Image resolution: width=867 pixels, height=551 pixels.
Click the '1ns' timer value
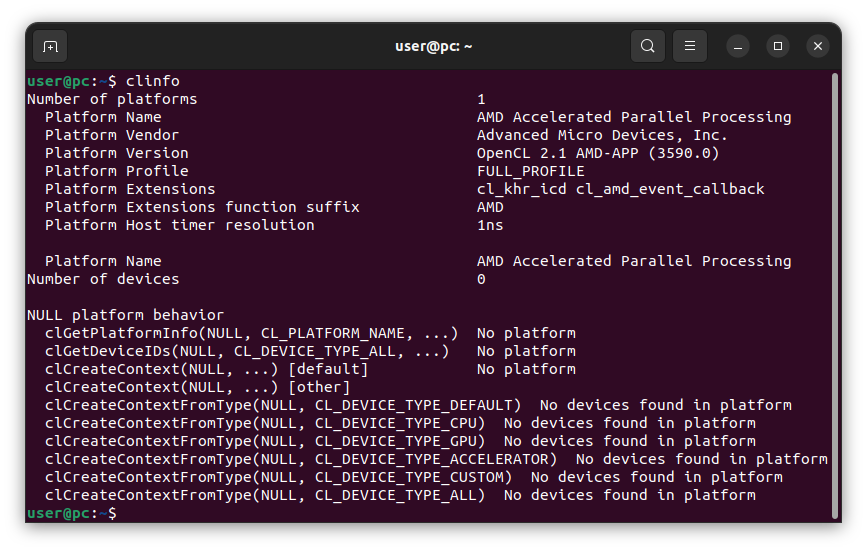click(490, 225)
